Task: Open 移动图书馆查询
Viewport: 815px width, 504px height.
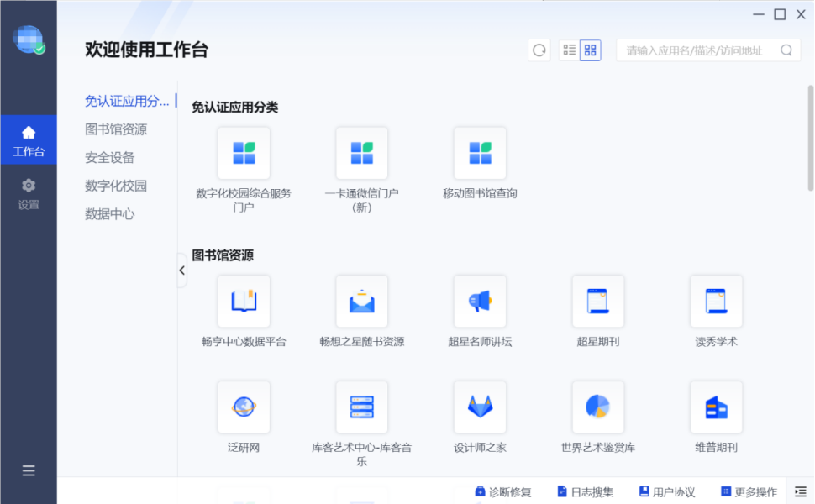Action: pyautogui.click(x=479, y=154)
